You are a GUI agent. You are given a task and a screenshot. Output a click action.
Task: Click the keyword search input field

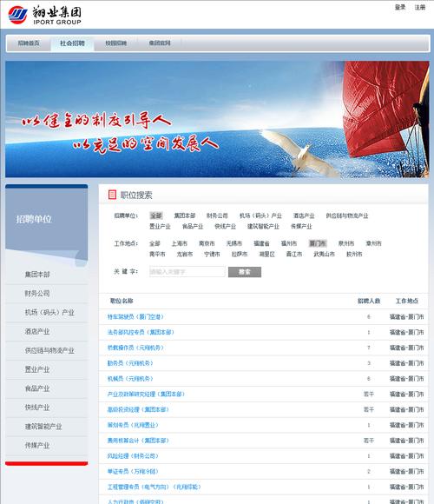[187, 272]
